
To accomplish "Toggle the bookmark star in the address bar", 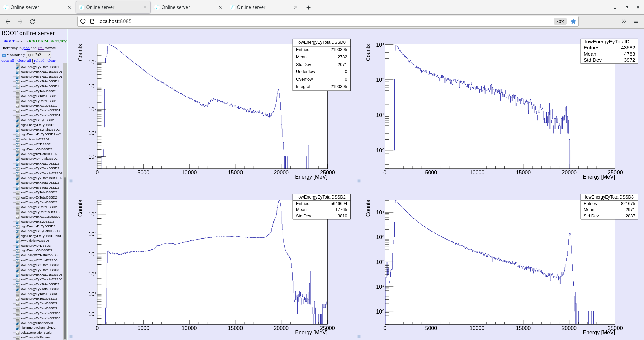I will (574, 21).
